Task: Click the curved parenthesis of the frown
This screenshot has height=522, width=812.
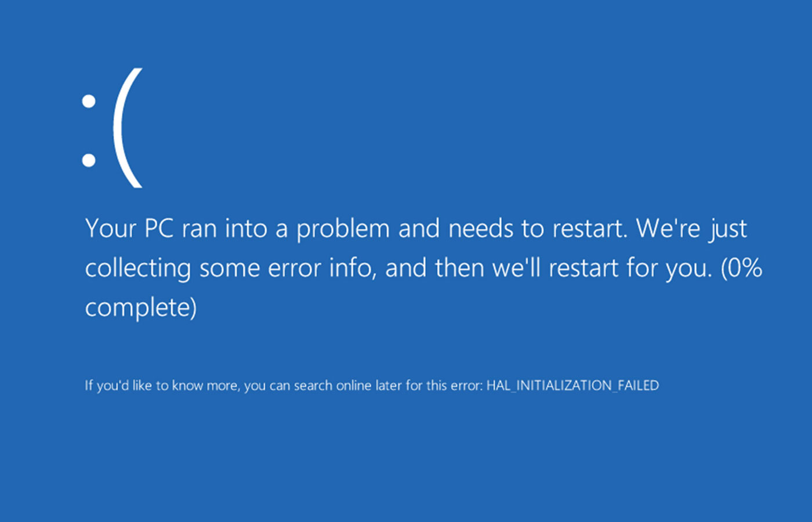Action: tap(128, 128)
